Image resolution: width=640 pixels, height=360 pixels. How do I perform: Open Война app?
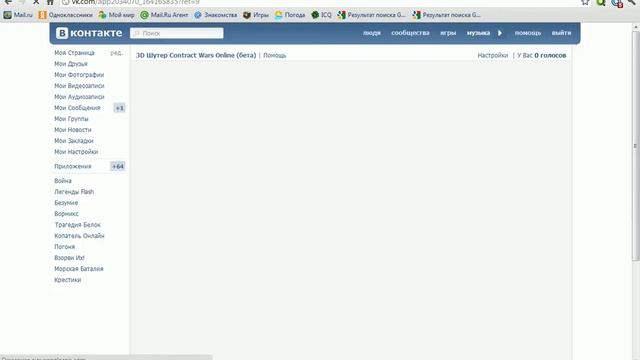coord(63,181)
